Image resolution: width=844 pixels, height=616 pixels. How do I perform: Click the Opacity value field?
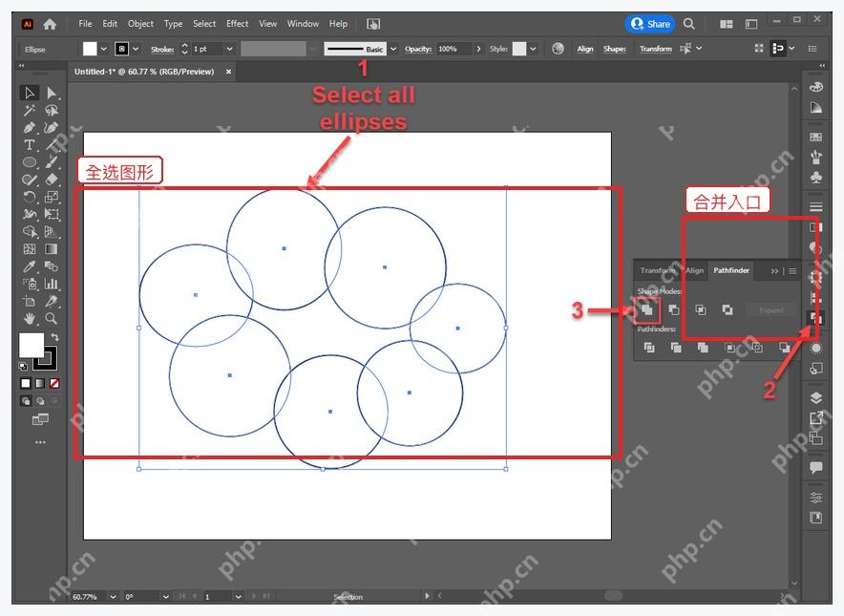point(454,49)
